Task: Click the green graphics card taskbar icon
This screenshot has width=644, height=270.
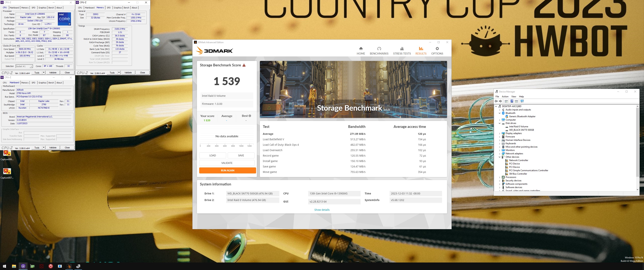Action: (x=32, y=266)
